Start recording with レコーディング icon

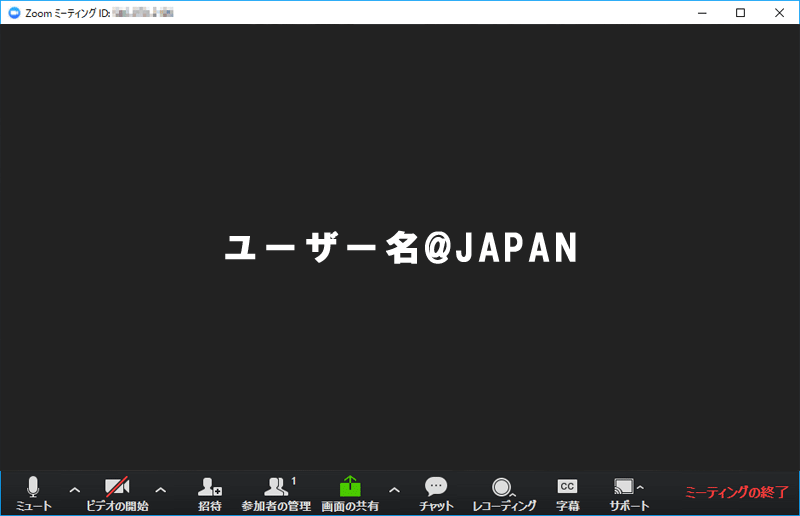tap(501, 487)
